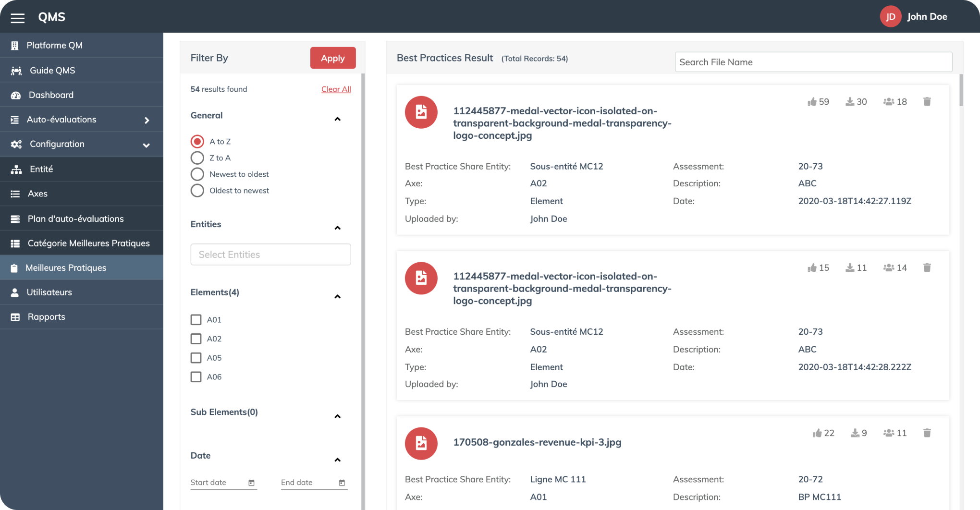Collapse the General filter section
The image size is (980, 510).
click(337, 119)
